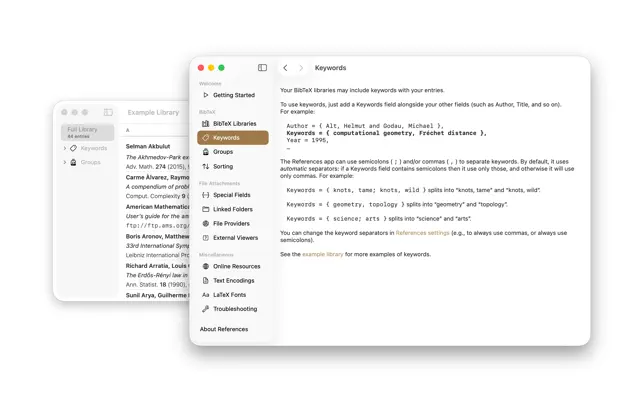
Task: Close the Keywords help window
Action: 201,68
